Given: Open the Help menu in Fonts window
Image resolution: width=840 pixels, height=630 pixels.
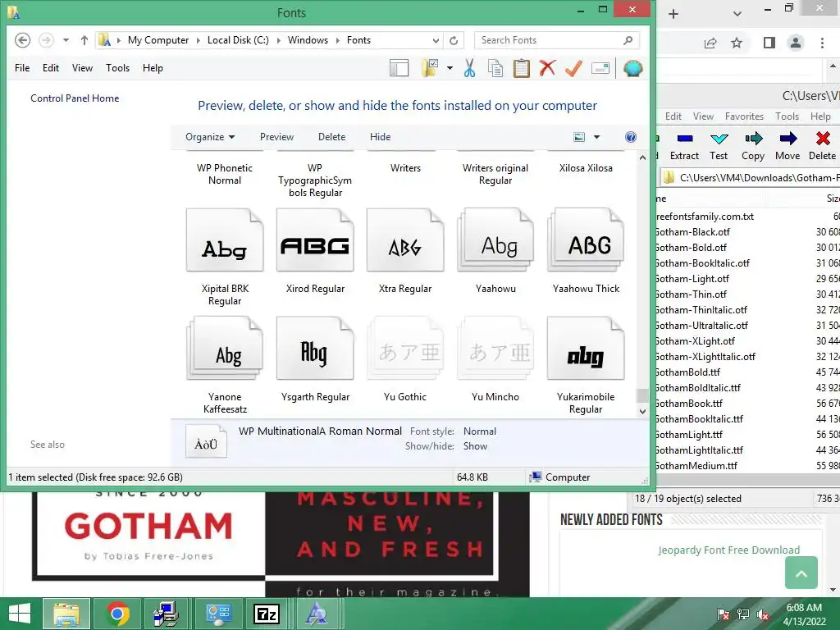Looking at the screenshot, I should 153,68.
